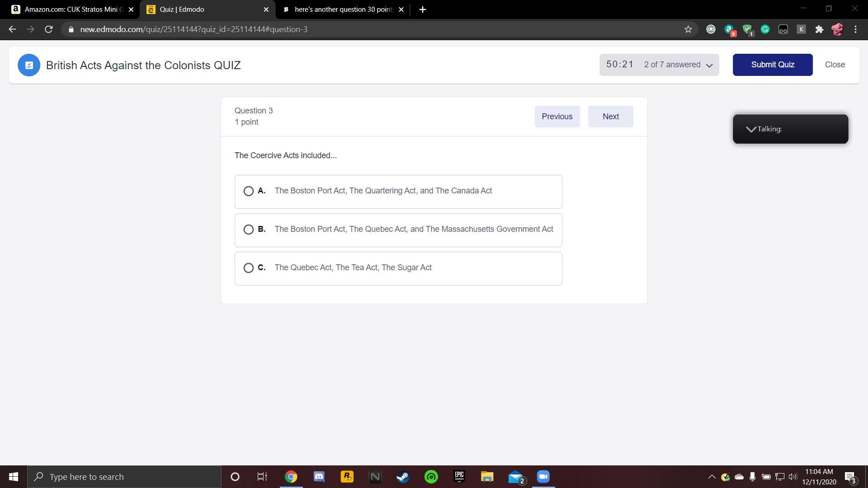The width and height of the screenshot is (868, 488).
Task: Click the Windows search box
Action: click(124, 477)
